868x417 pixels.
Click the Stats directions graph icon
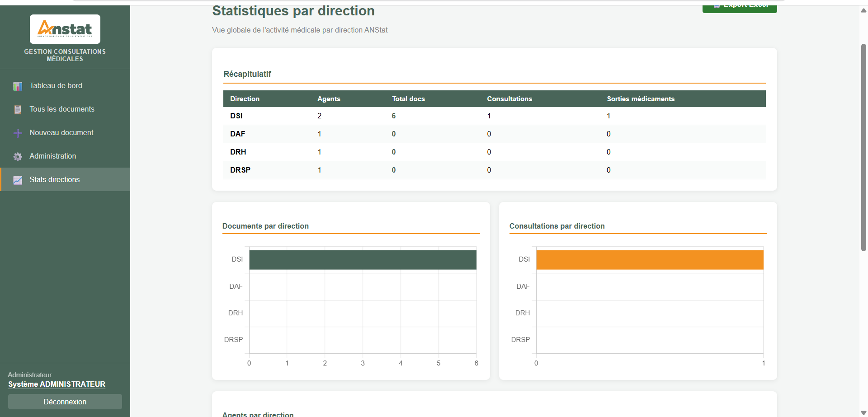click(x=18, y=180)
